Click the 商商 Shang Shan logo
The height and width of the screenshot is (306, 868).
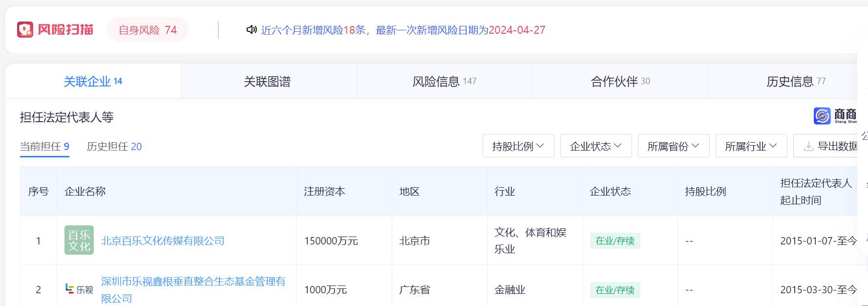click(x=835, y=116)
